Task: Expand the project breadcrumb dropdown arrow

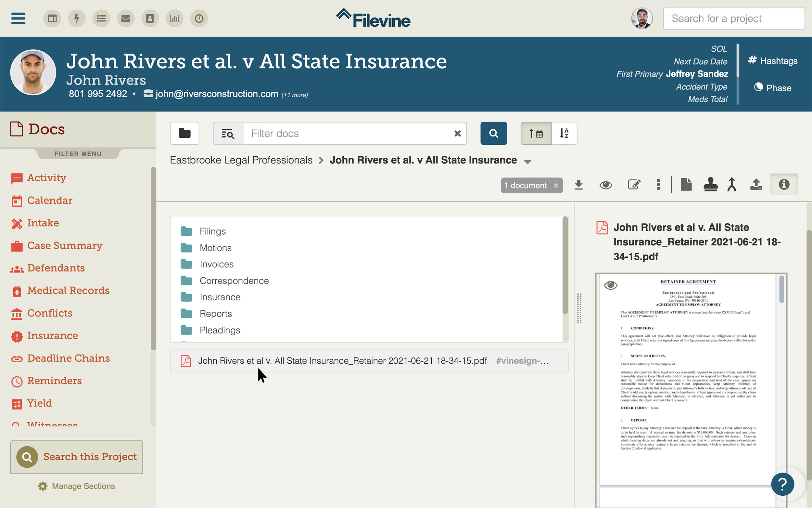Action: (x=527, y=162)
